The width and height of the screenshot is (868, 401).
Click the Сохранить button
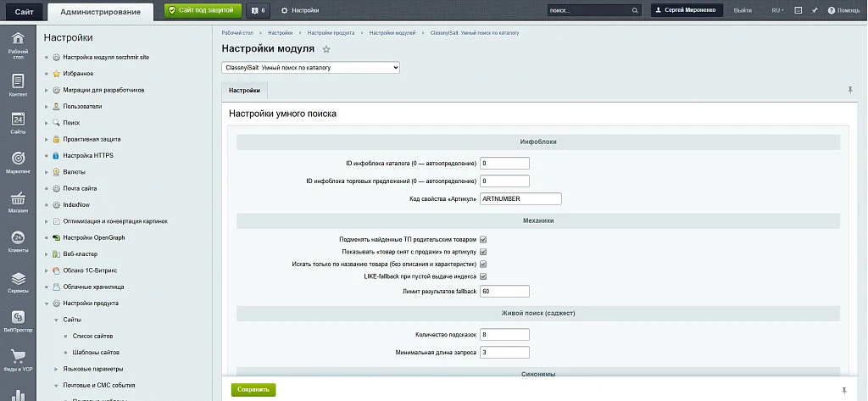253,389
